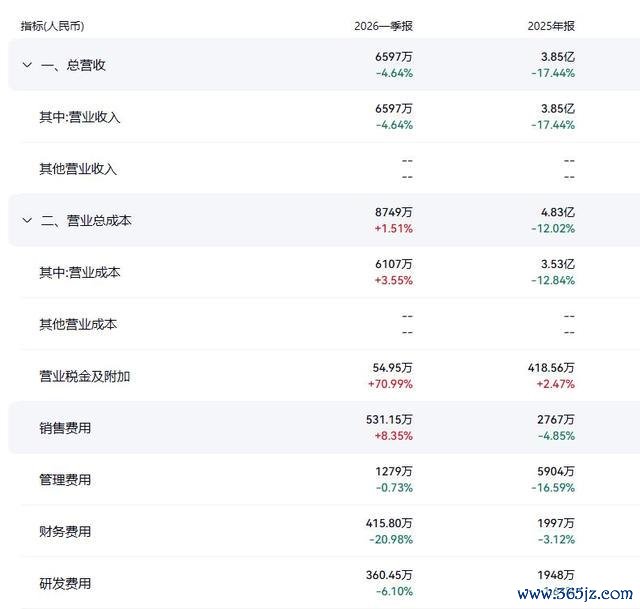Click the +70.99% tax growth figure
Viewport: 640px width, 609px height.
(390, 384)
